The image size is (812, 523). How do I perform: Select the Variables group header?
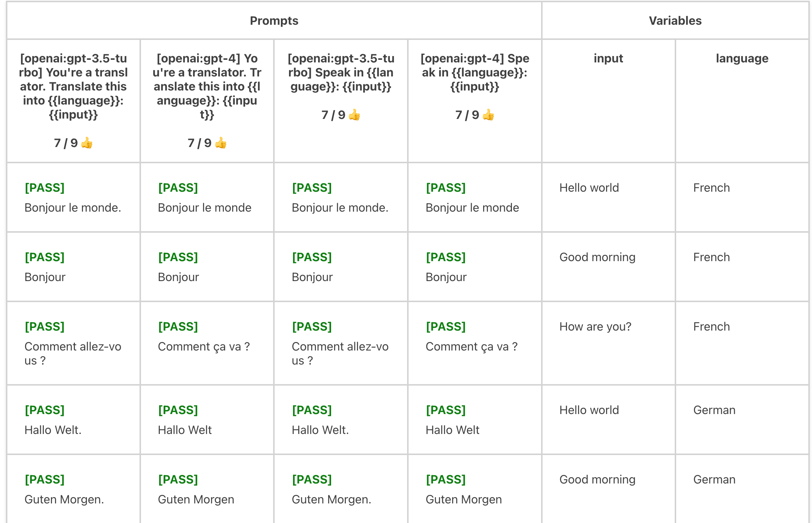click(675, 21)
